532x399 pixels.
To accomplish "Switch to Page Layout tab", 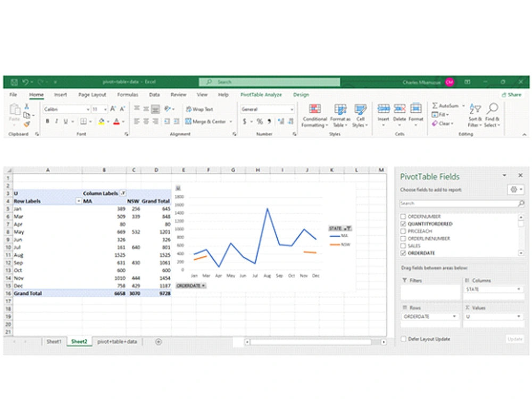I will [92, 95].
